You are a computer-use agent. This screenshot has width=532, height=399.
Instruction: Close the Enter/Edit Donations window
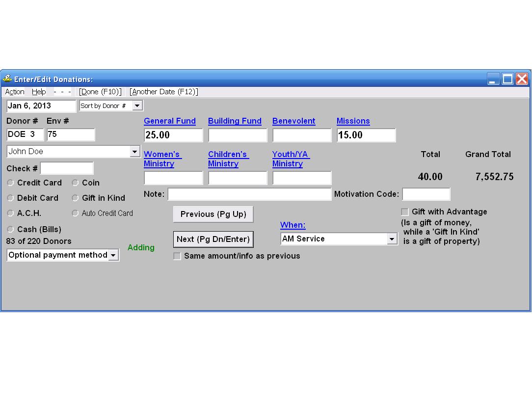pos(522,79)
